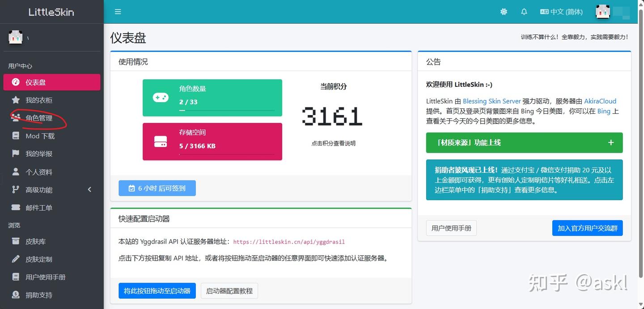Open the 邮件工厂 tool
This screenshot has width=644, height=309.
coord(38,207)
